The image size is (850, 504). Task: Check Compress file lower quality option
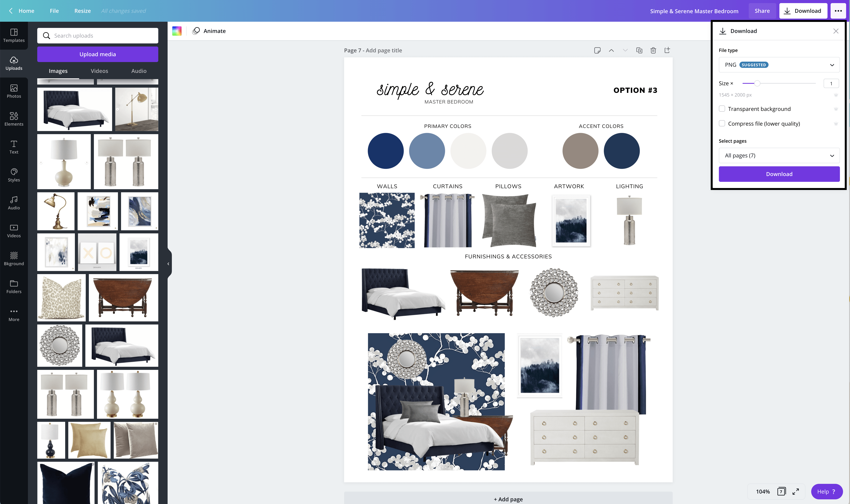coord(722,123)
